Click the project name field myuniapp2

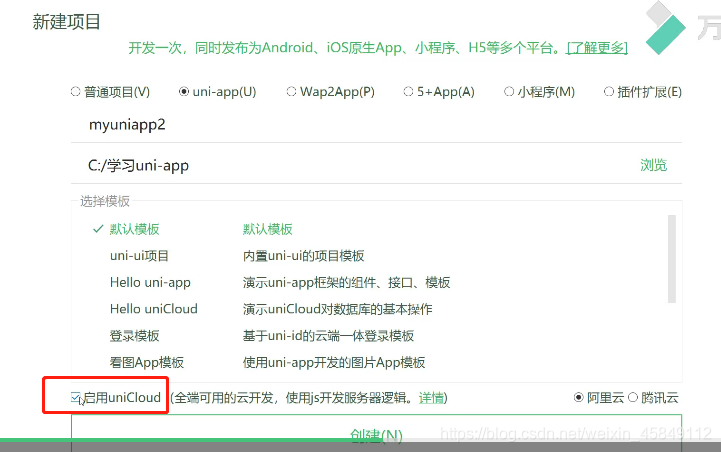coord(376,125)
